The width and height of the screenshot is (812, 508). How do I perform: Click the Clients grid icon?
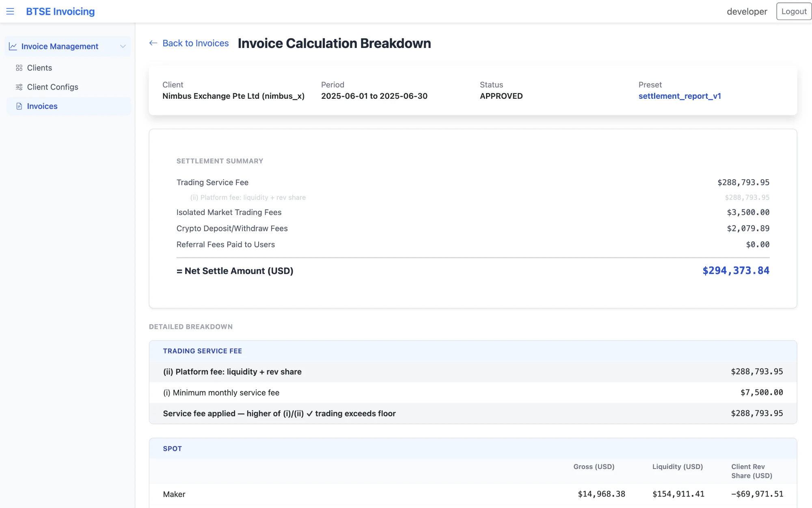[x=19, y=68]
